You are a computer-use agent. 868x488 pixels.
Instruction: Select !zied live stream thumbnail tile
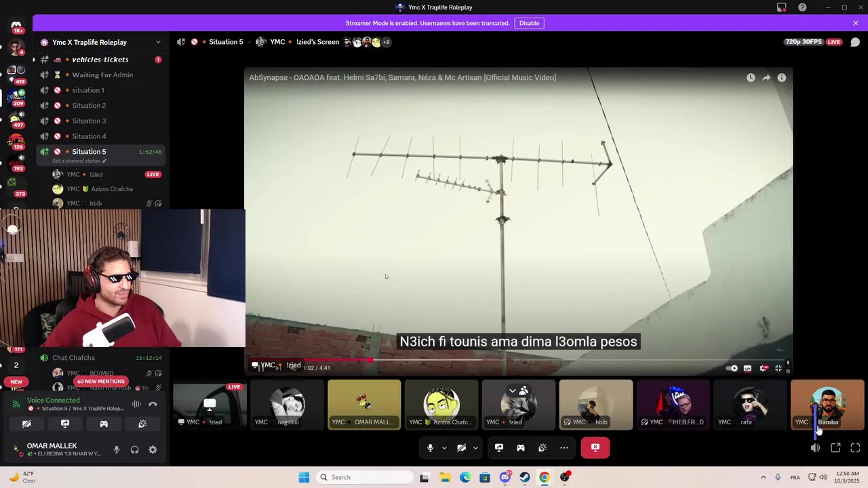tap(210, 405)
